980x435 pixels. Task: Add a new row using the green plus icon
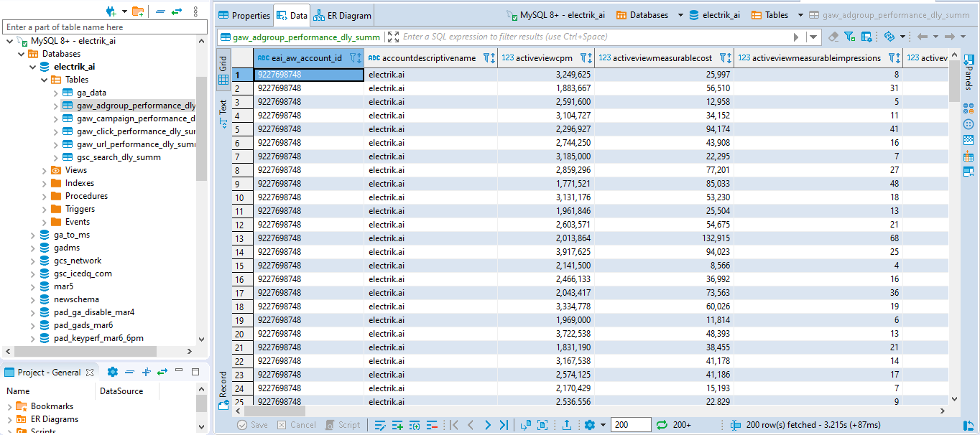(x=397, y=424)
